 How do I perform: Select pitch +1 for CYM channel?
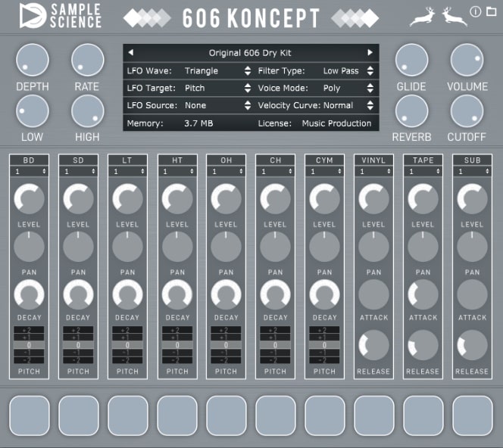(324, 338)
